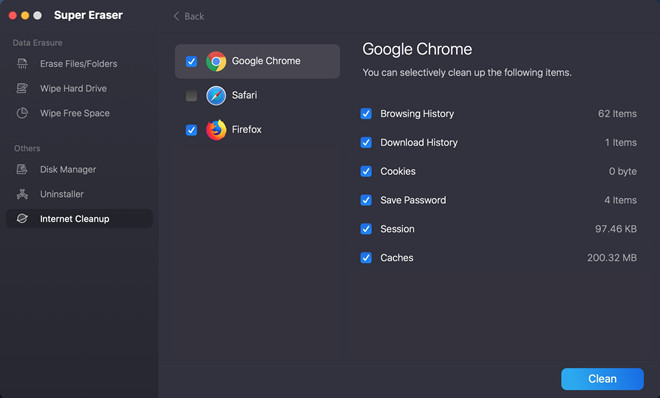Image resolution: width=660 pixels, height=398 pixels.
Task: Click the yellow minimize window button
Action: coord(25,16)
